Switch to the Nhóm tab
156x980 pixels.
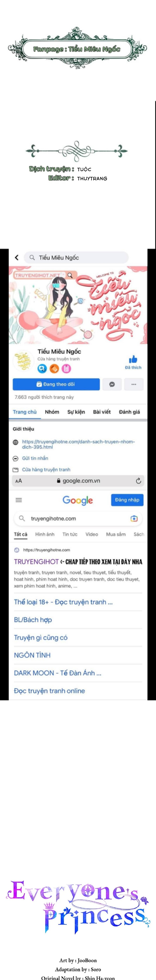(52, 412)
